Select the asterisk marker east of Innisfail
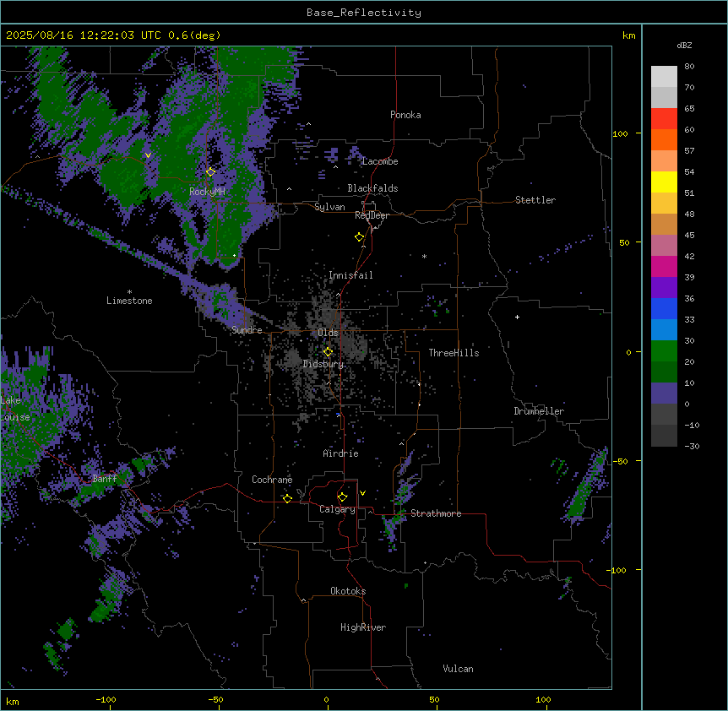The height and width of the screenshot is (711, 728). (x=424, y=256)
